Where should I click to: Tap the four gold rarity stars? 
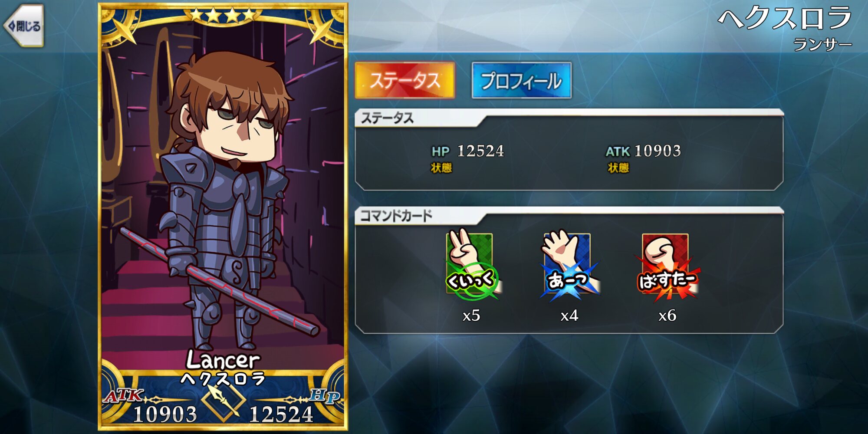[223, 16]
